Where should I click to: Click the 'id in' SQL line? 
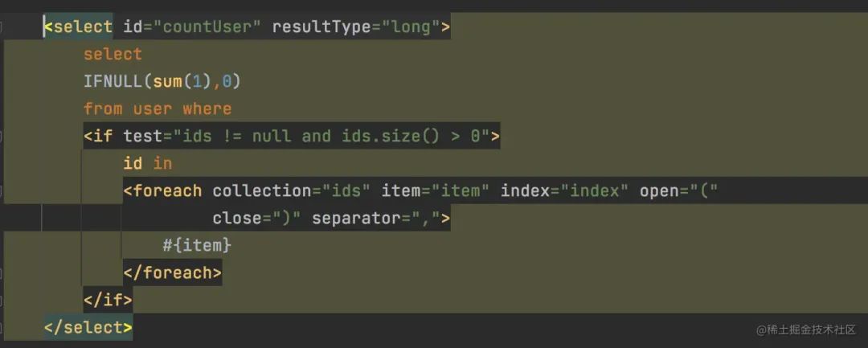coord(148,163)
